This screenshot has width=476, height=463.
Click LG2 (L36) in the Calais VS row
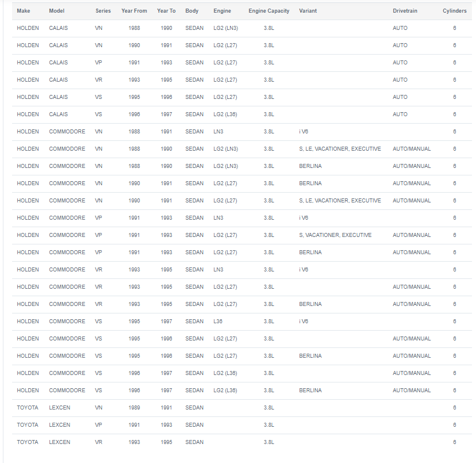[x=225, y=114]
